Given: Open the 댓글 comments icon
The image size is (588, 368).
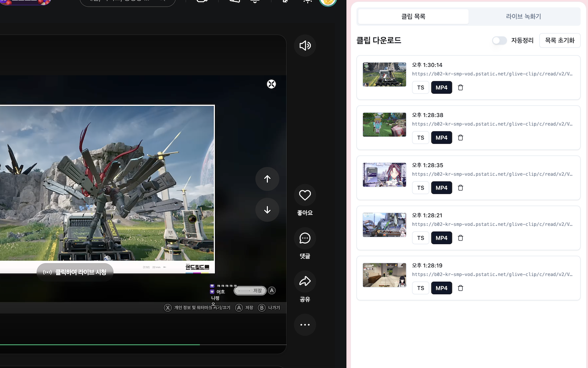Looking at the screenshot, I should 305,238.
